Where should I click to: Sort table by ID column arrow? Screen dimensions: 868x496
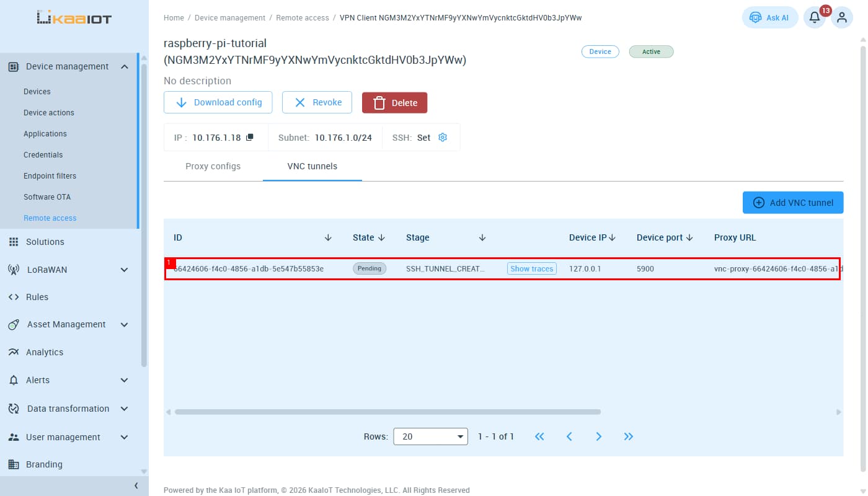[x=328, y=237]
